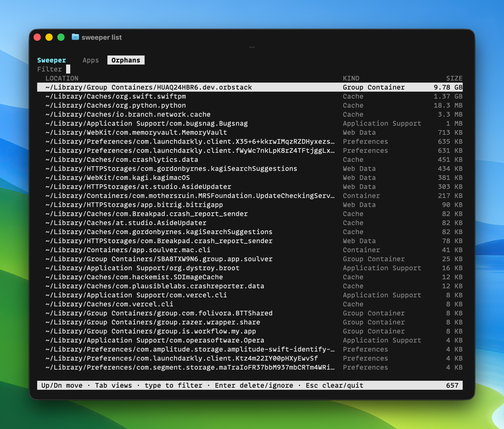The height and width of the screenshot is (429, 504).
Task: Select the WebKit com.kagi.kagimacOS row
Action: (250, 178)
